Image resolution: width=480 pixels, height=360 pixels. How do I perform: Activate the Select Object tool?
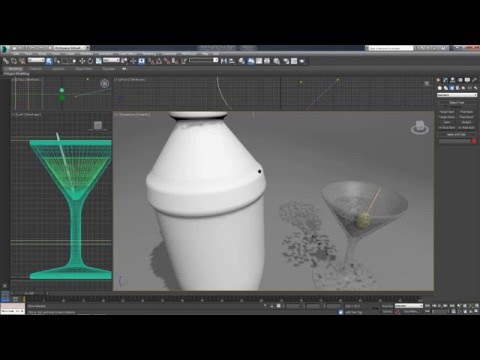pos(49,61)
